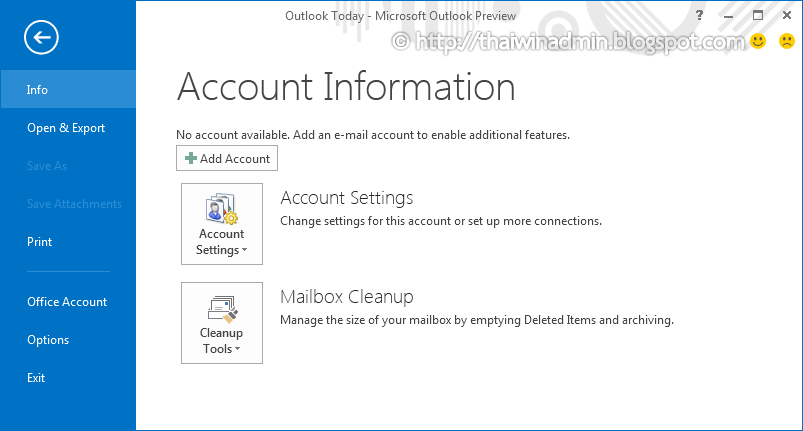Viewport: 803px width, 431px height.
Task: Click the Add Account button
Action: [x=227, y=158]
